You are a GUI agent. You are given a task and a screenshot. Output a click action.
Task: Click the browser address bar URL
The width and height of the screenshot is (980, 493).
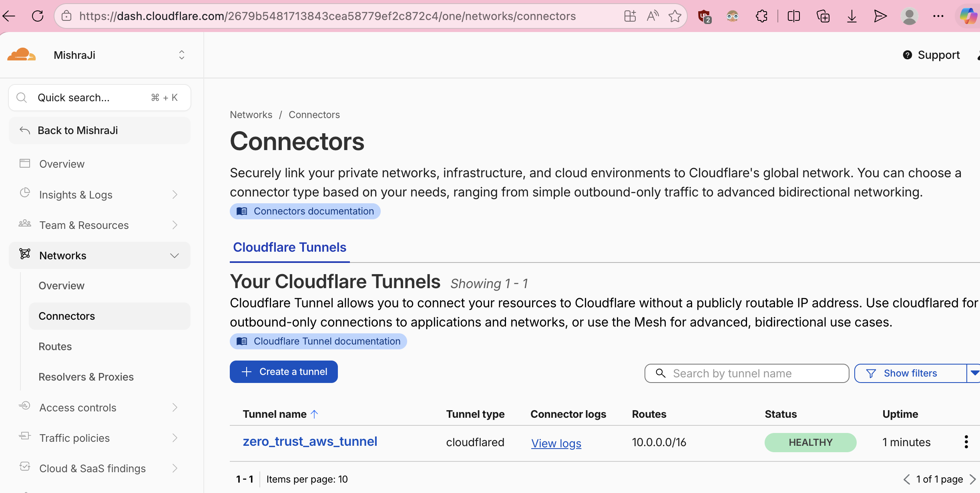(327, 16)
